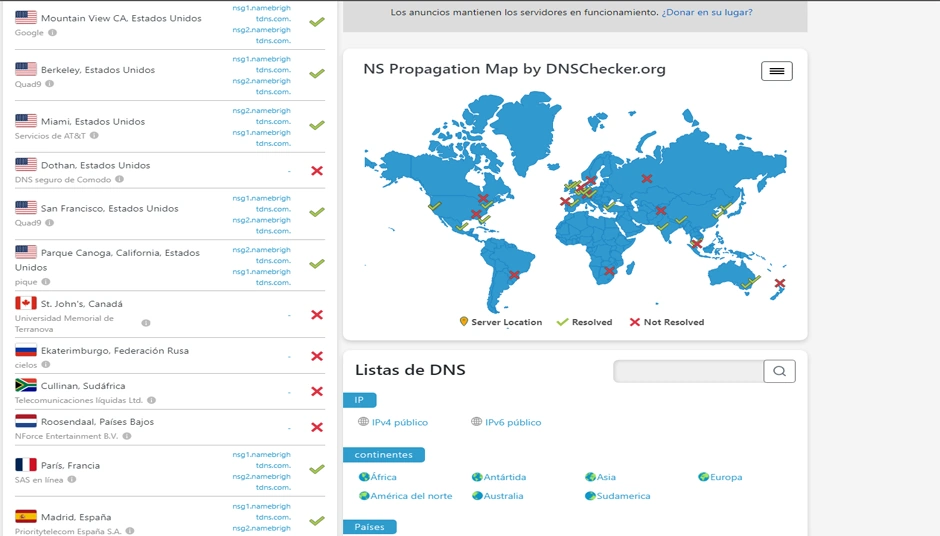Click the DNS list search magnifier button
The width and height of the screenshot is (940, 536).
click(779, 371)
